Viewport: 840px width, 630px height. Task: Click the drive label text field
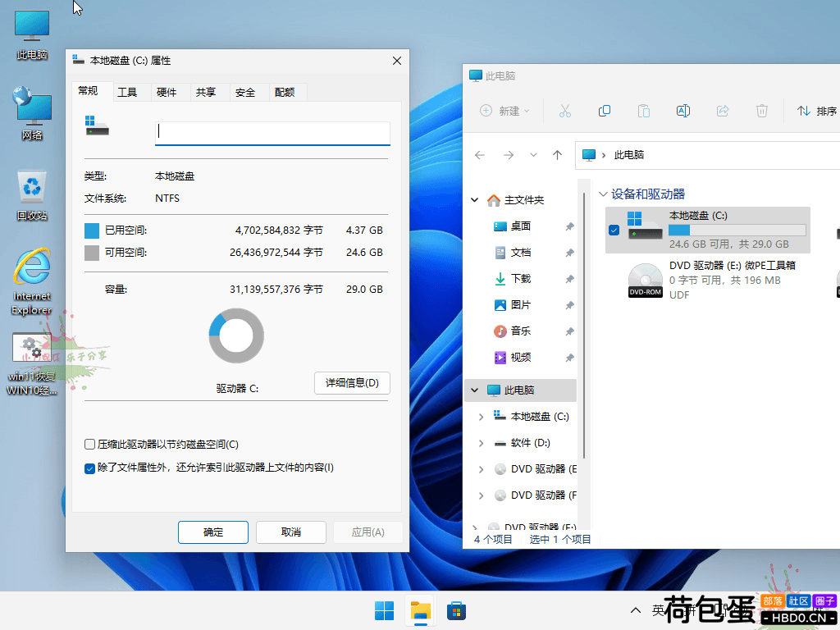point(272,134)
